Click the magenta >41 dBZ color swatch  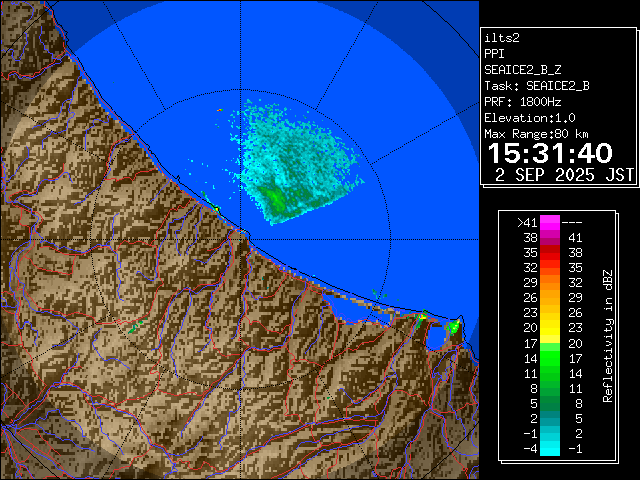(550, 222)
